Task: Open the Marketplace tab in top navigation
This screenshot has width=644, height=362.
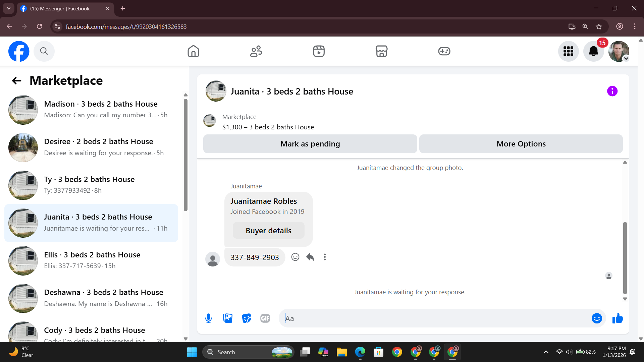Action: tap(381, 51)
